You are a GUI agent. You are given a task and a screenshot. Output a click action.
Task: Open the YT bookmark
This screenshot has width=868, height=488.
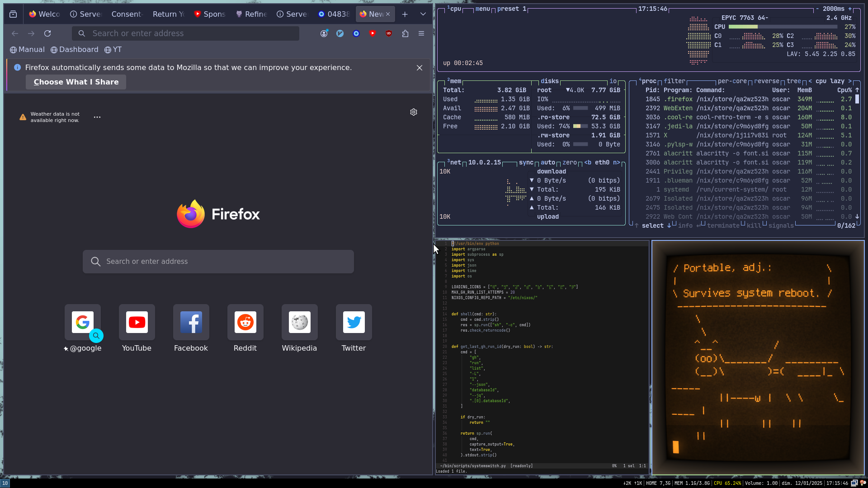pos(113,50)
